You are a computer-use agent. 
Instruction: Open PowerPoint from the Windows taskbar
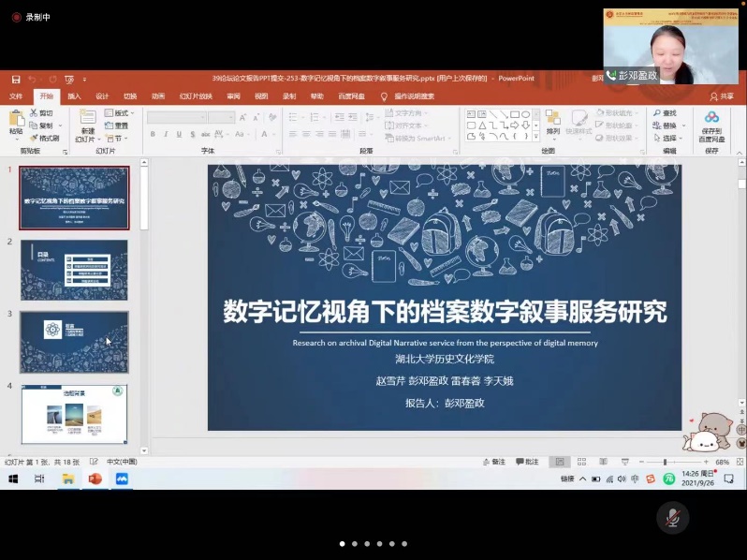(95, 479)
